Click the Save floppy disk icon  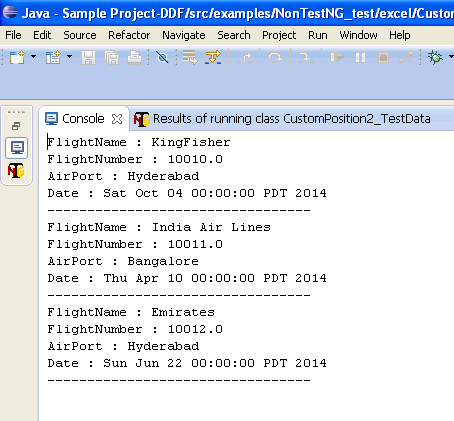(88, 57)
